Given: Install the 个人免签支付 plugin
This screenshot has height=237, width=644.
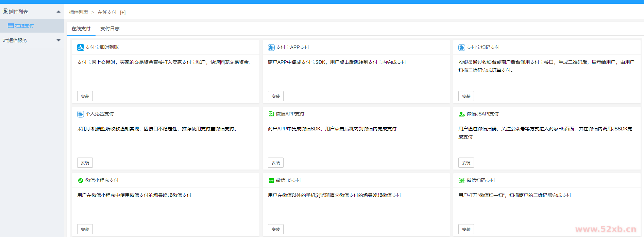Looking at the screenshot, I should pos(85,163).
